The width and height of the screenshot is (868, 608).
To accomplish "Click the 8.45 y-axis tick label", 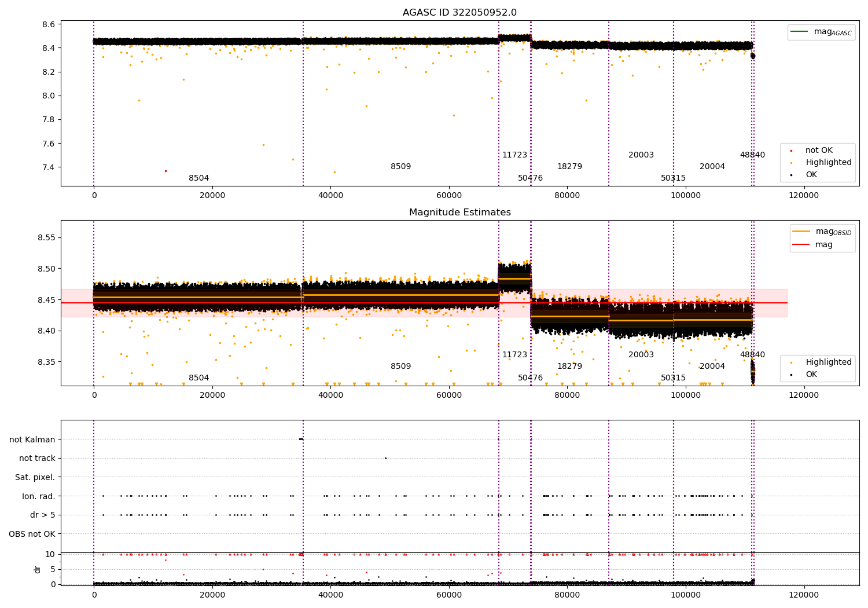I will pyautogui.click(x=46, y=300).
